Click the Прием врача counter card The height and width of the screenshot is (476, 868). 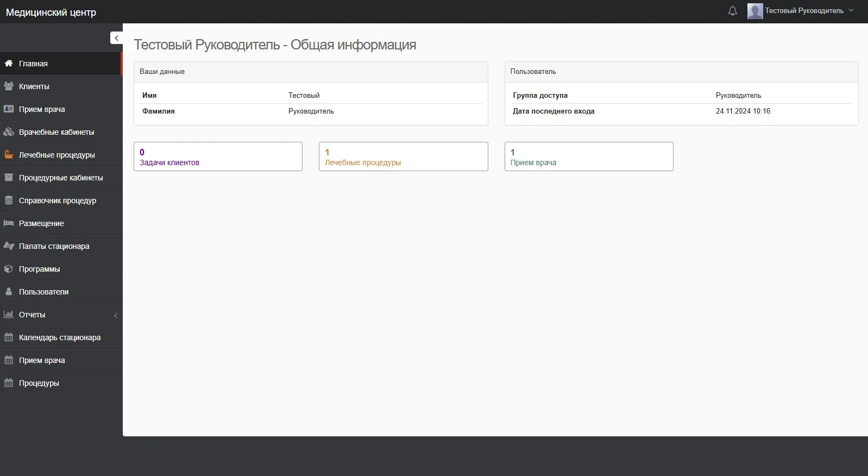click(x=588, y=156)
